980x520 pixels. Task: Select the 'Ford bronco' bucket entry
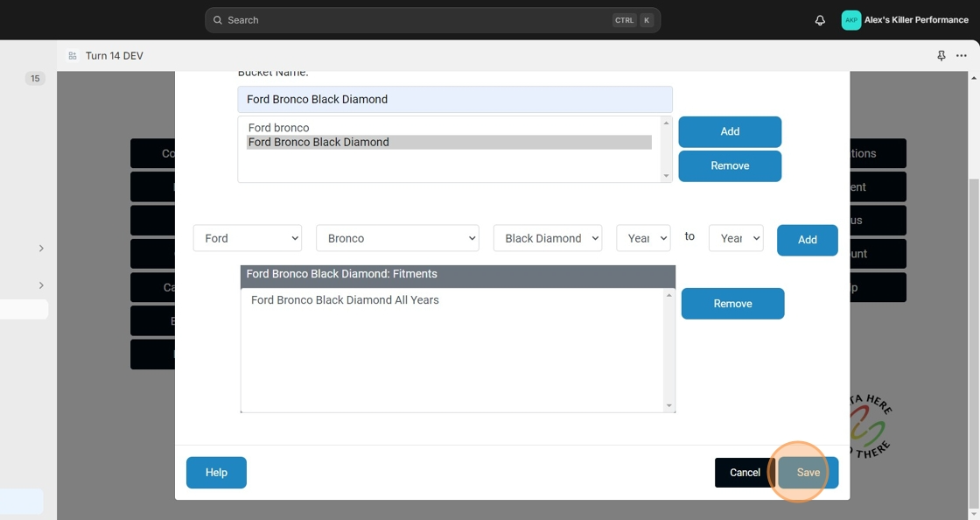(449, 128)
